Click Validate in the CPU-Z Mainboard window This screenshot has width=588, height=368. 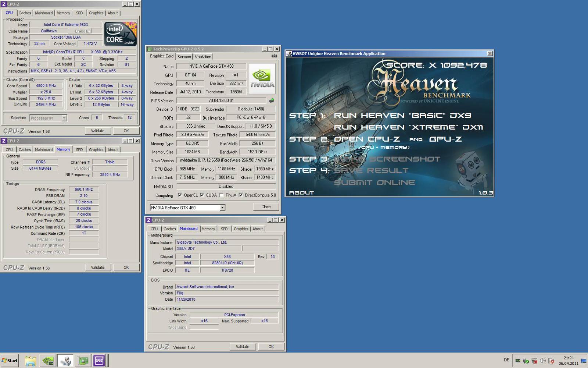243,347
